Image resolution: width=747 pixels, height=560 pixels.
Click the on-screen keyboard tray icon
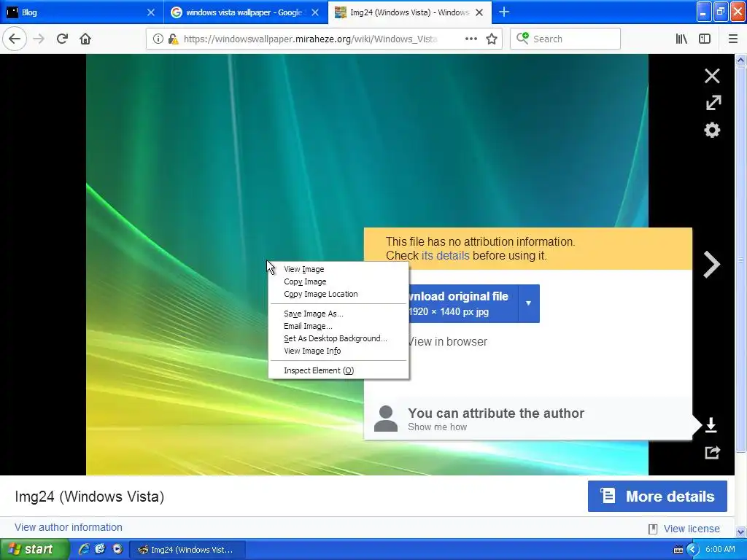(x=678, y=550)
